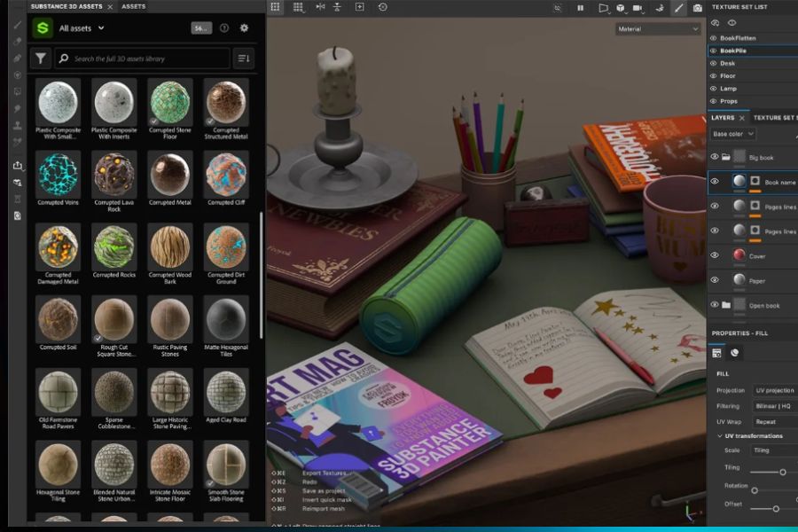Open assets panel settings gear
Screen dimensions: 798x532
(245, 28)
